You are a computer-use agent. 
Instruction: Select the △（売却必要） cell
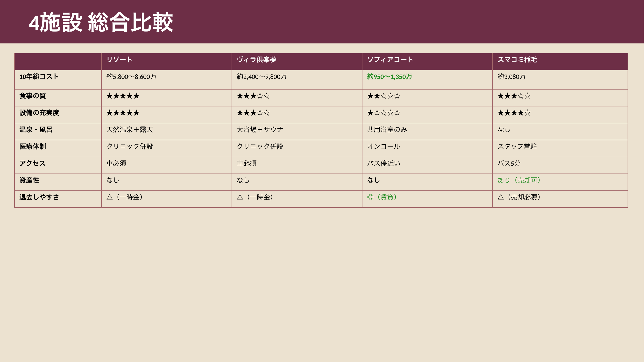coord(519,197)
